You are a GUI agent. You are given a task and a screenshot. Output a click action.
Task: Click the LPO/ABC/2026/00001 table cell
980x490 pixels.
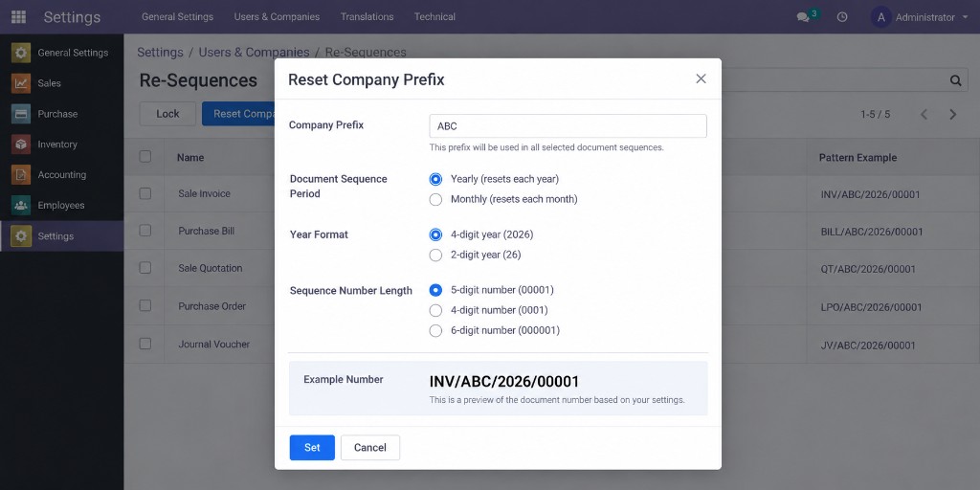[x=871, y=307]
